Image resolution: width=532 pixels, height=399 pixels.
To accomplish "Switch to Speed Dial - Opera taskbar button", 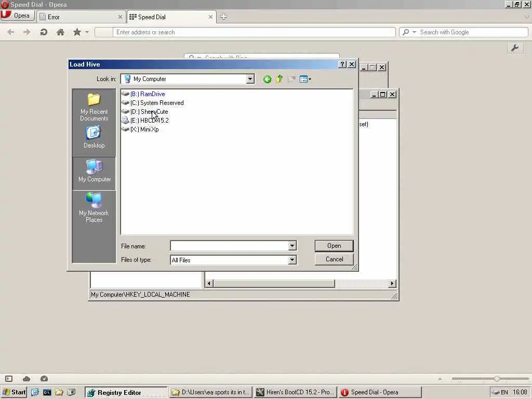I will pyautogui.click(x=380, y=392).
